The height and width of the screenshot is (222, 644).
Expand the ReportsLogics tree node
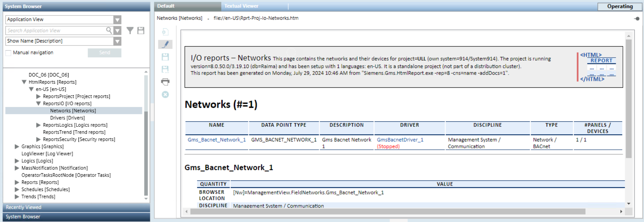(x=38, y=125)
